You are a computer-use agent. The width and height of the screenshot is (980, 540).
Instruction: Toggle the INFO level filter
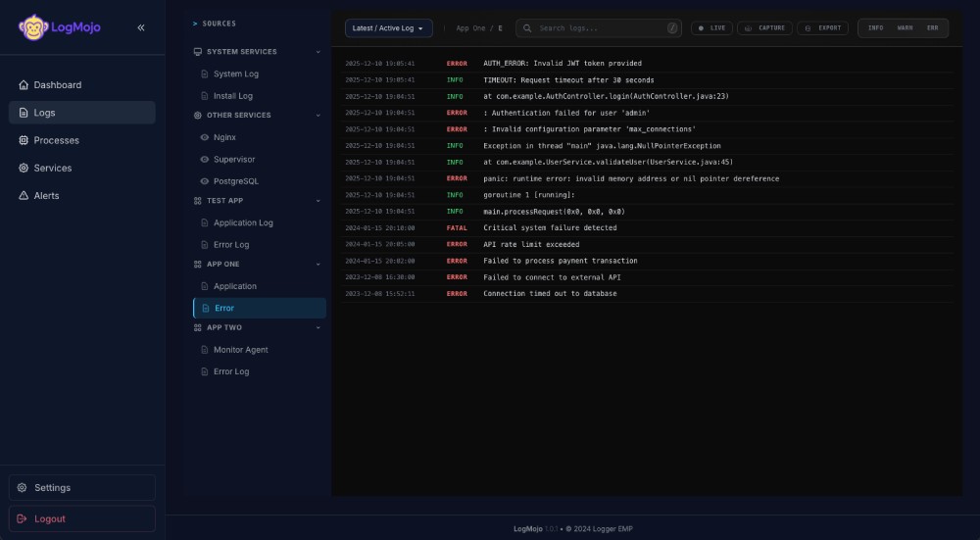coord(875,28)
